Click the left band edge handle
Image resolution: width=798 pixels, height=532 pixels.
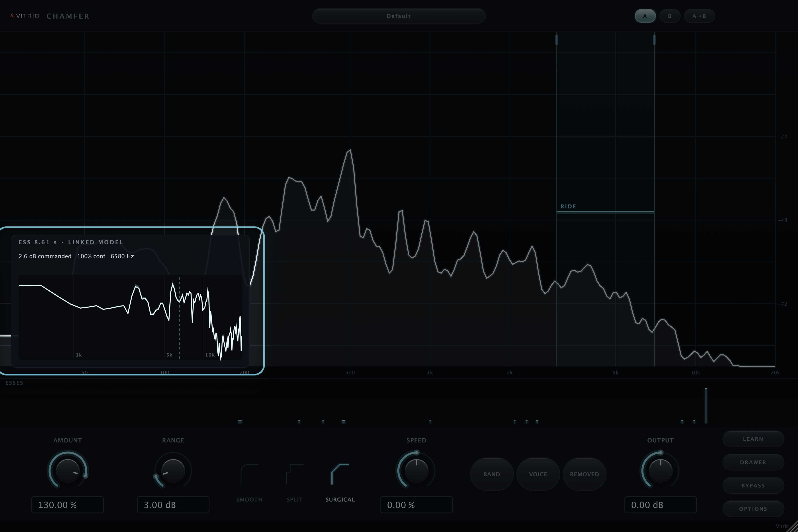point(556,39)
